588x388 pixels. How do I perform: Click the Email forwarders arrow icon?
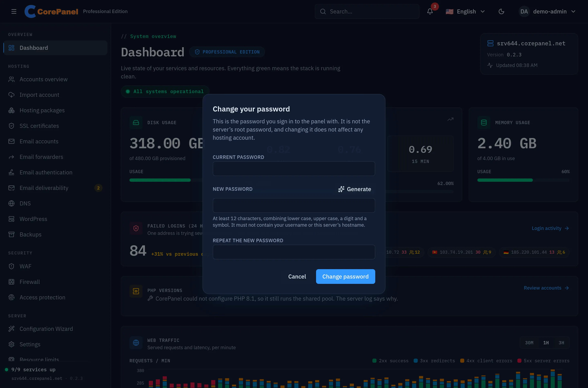11,157
